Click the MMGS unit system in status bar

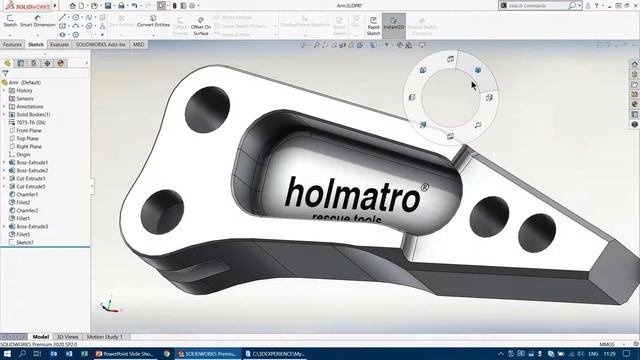click(x=607, y=344)
